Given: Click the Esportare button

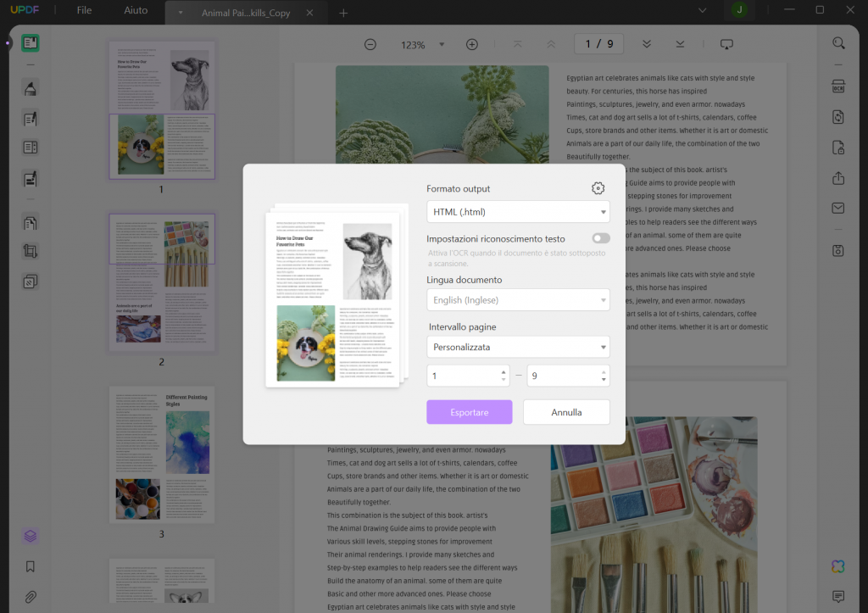Looking at the screenshot, I should (470, 412).
